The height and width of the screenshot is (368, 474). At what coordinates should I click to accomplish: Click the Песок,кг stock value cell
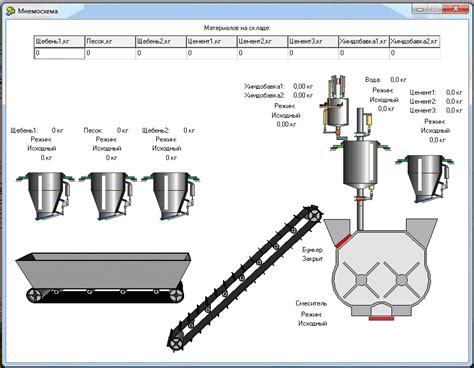[x=110, y=53]
